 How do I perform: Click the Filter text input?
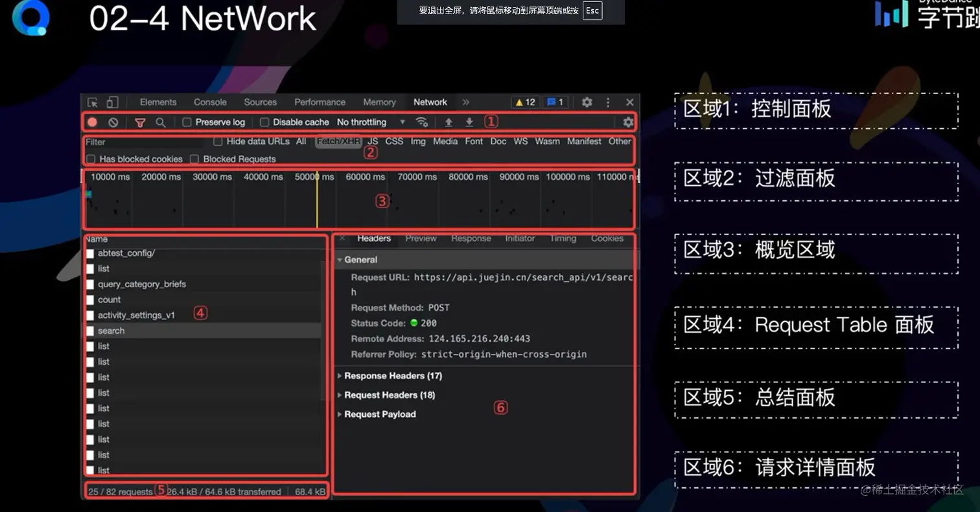[x=144, y=142]
